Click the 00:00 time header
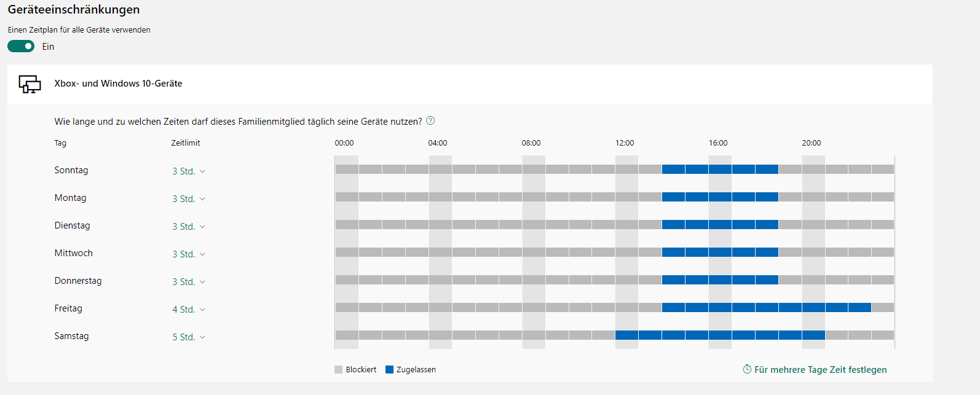This screenshot has height=395, width=980. click(x=344, y=143)
